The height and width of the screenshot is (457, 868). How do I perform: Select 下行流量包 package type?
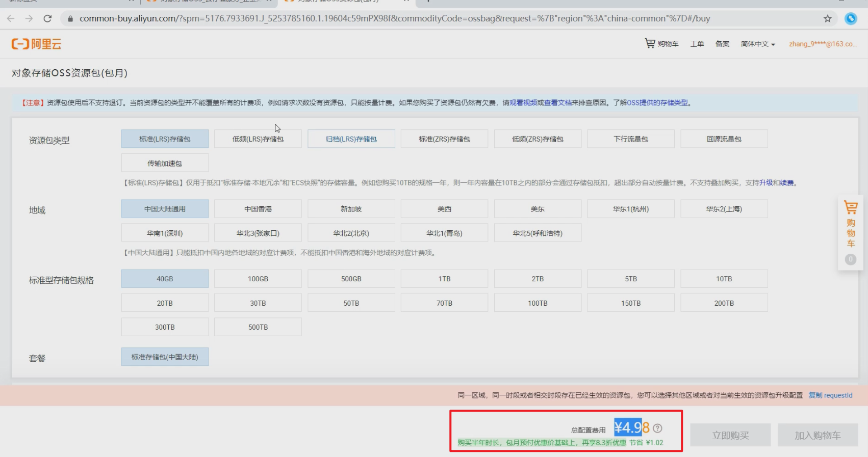coord(630,139)
